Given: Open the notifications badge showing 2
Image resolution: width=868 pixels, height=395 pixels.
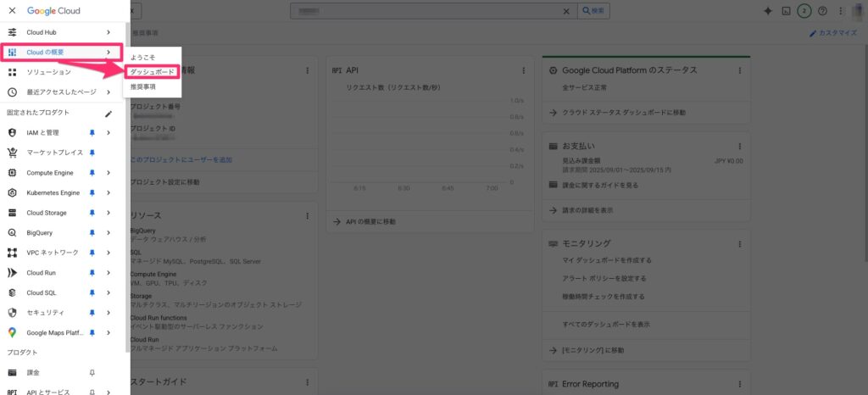Looking at the screenshot, I should [x=804, y=11].
